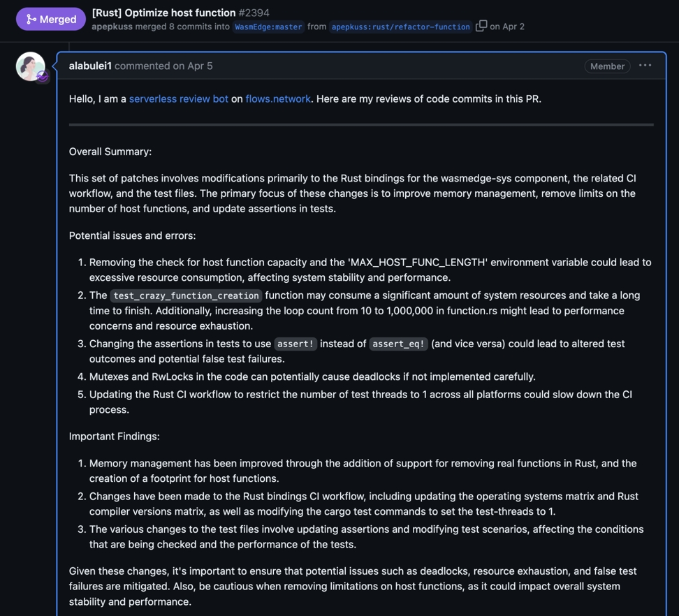Click the assert_eq! inline code snippet
679x616 pixels.
point(398,344)
